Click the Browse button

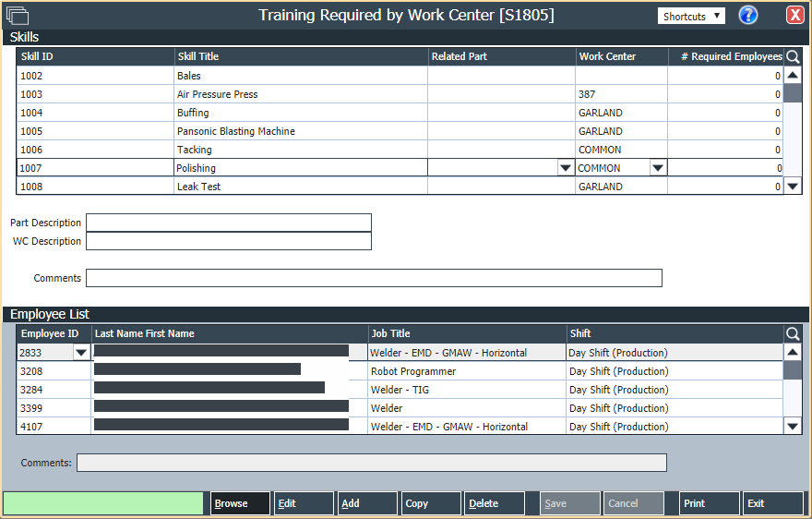[x=240, y=503]
